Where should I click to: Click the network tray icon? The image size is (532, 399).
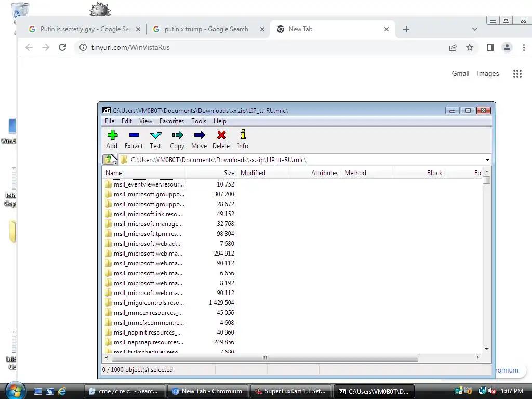482,391
